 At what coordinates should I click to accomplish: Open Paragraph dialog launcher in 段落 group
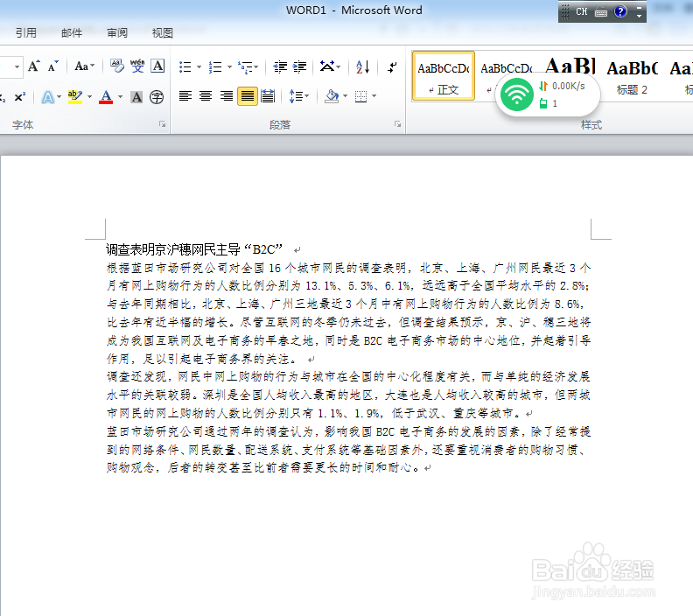coord(398,124)
